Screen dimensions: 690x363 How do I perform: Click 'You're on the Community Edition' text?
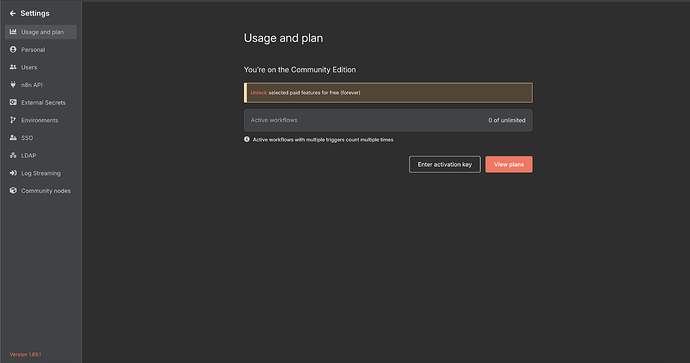[x=300, y=70]
